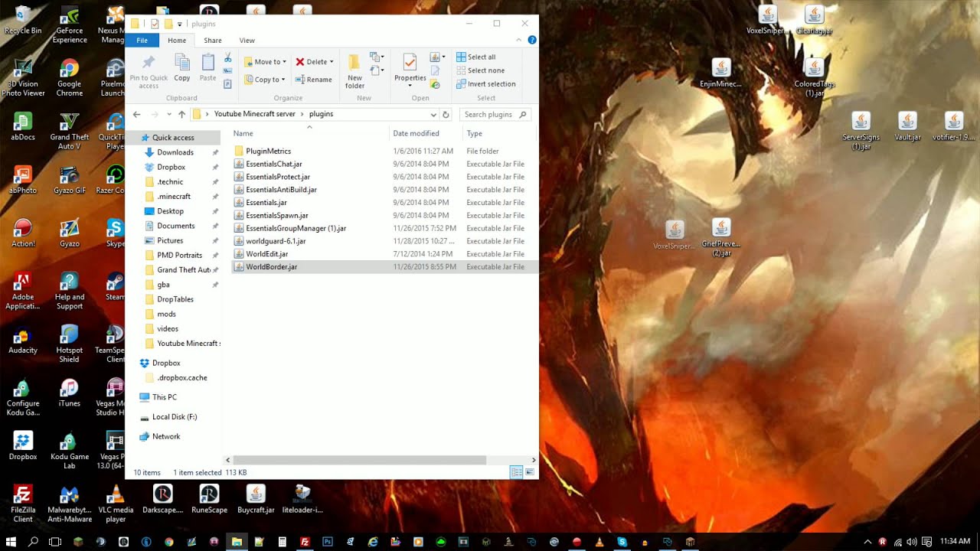980x551 pixels.
Task: Click the taskbar search magnifier
Action: coord(34,542)
